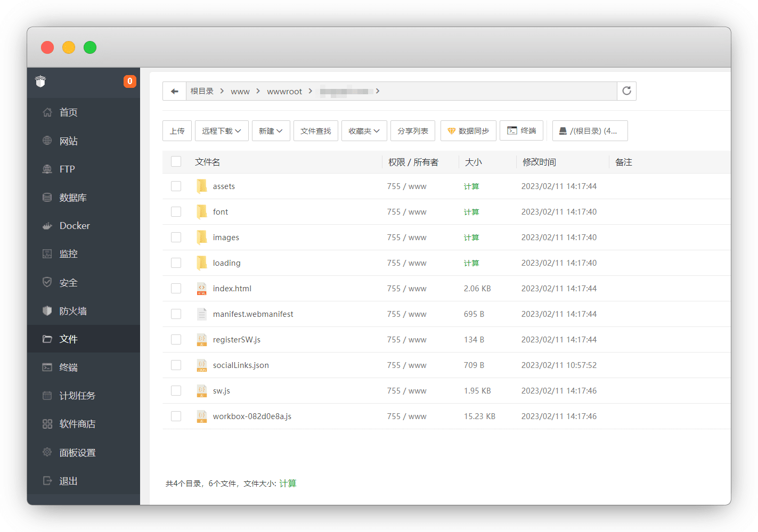Select the sw.js row checkbox
This screenshot has width=758, height=532.
pyautogui.click(x=176, y=391)
